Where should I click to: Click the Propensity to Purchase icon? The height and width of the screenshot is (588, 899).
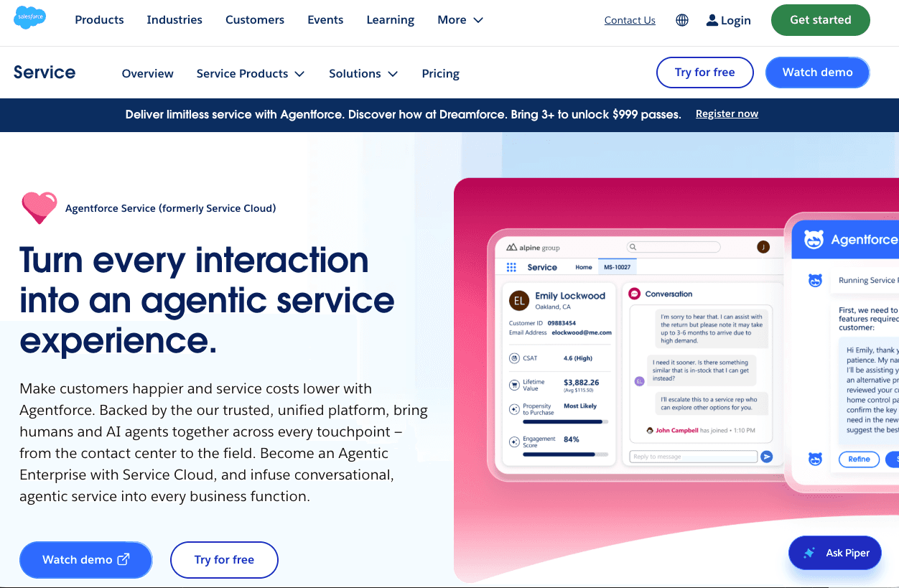pyautogui.click(x=514, y=409)
